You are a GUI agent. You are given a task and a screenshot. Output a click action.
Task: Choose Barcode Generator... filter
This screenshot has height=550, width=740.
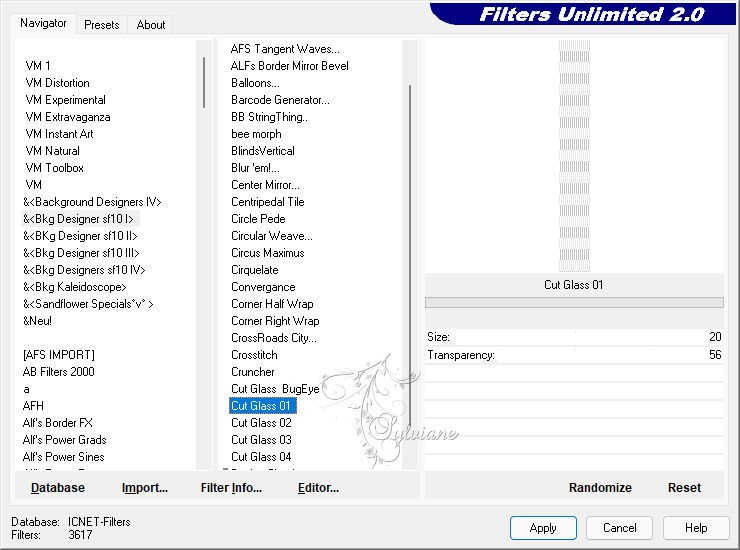[x=280, y=100]
